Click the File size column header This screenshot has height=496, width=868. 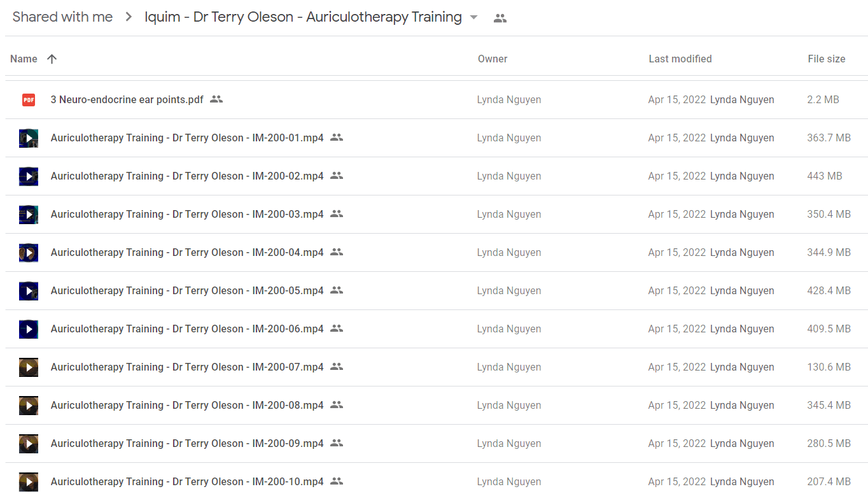[x=827, y=59]
